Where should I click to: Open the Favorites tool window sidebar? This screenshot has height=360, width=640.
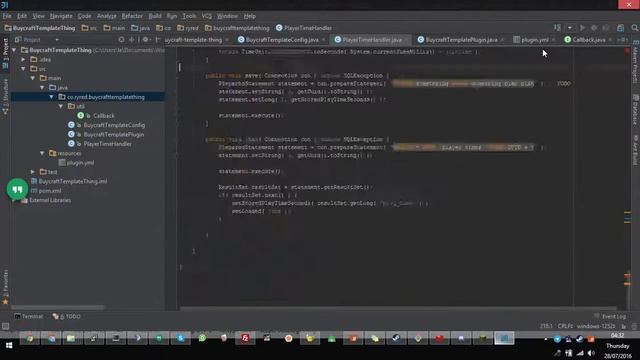(5, 287)
